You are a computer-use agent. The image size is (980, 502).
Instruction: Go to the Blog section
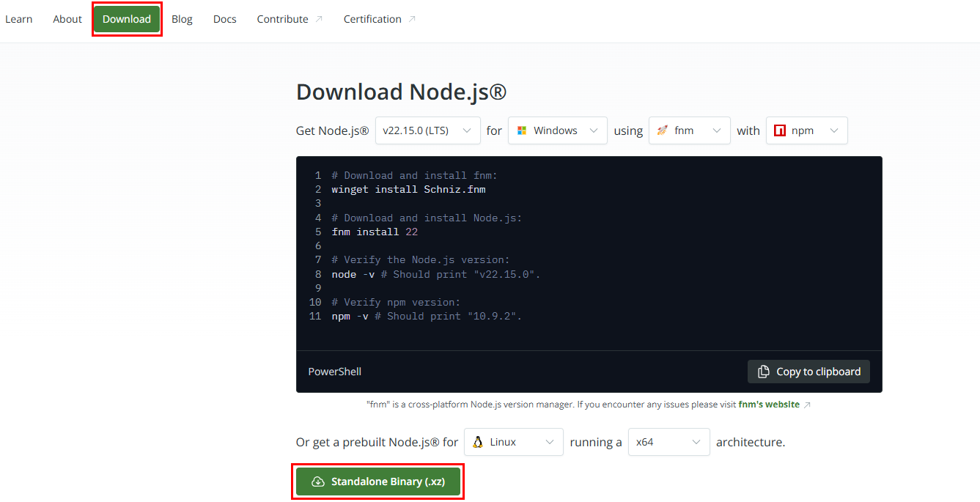point(182,19)
